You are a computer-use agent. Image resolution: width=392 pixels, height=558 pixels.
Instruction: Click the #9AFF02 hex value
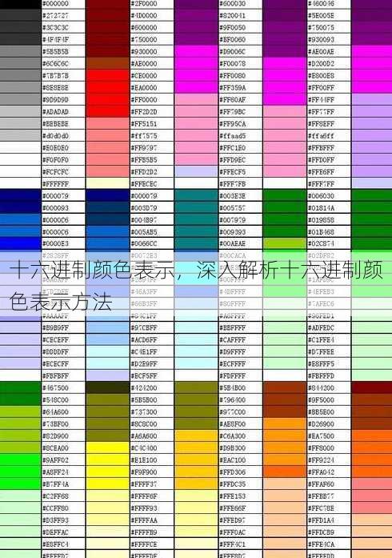pyautogui.click(x=55, y=460)
